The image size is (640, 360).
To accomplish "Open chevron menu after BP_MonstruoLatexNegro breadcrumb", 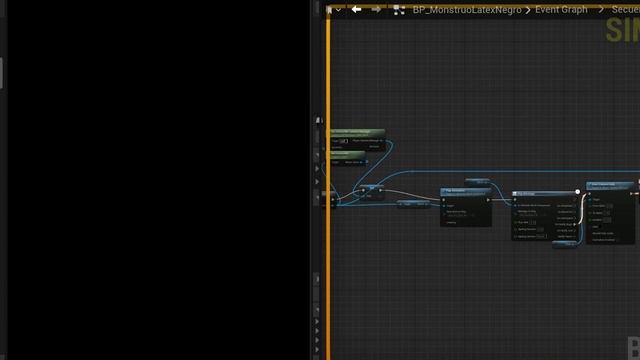I will click(x=528, y=10).
